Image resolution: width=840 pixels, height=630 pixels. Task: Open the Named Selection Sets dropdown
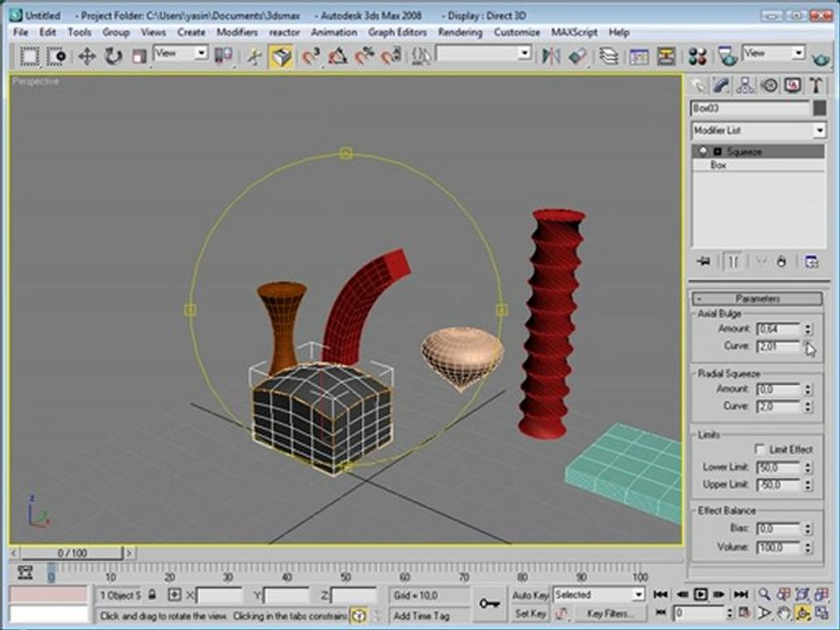pos(484,53)
